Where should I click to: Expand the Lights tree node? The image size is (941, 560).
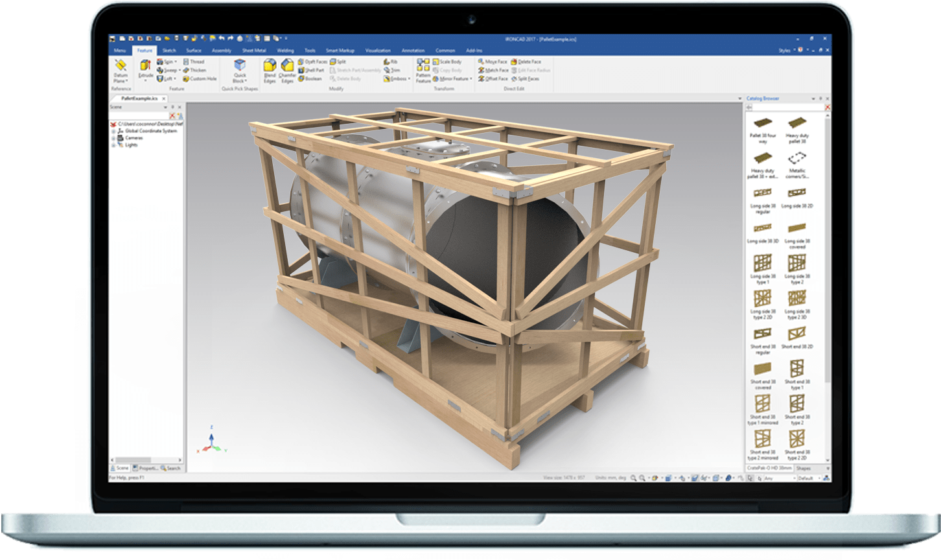114,145
